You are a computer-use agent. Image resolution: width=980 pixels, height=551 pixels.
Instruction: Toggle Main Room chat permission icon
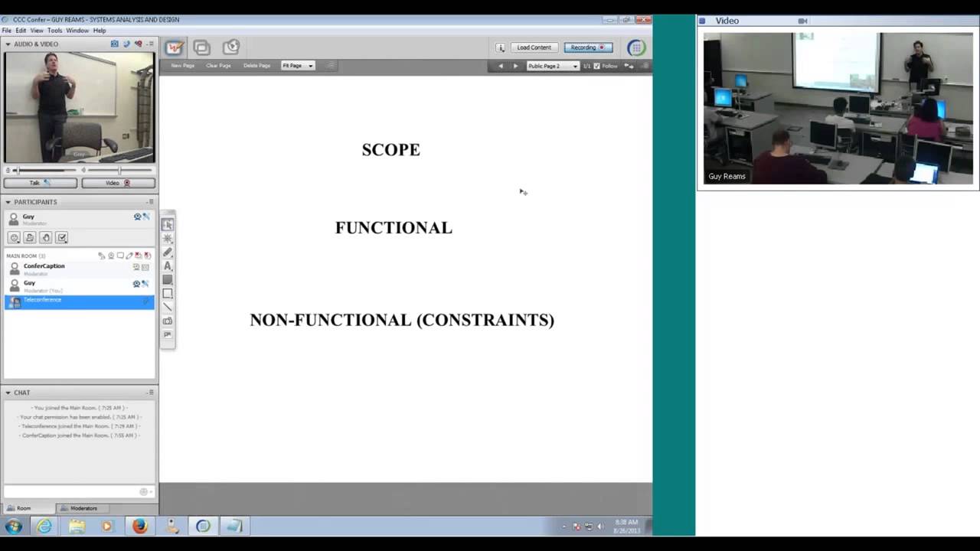120,256
